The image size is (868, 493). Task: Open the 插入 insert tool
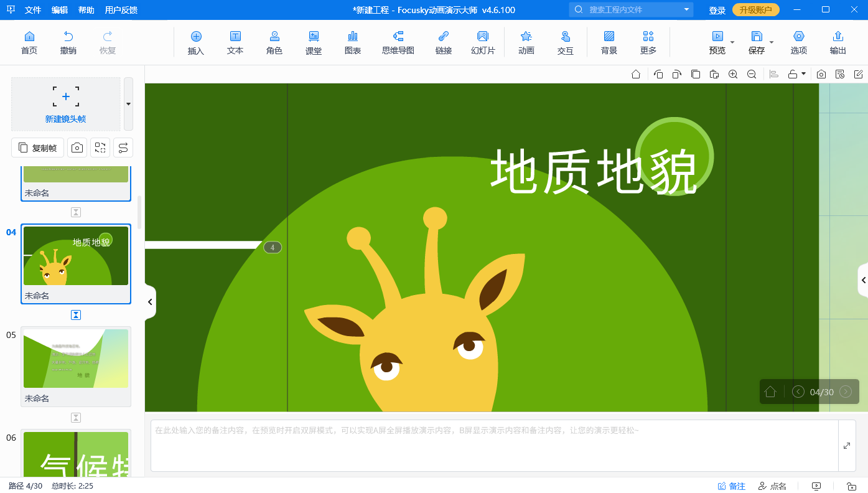(x=196, y=43)
